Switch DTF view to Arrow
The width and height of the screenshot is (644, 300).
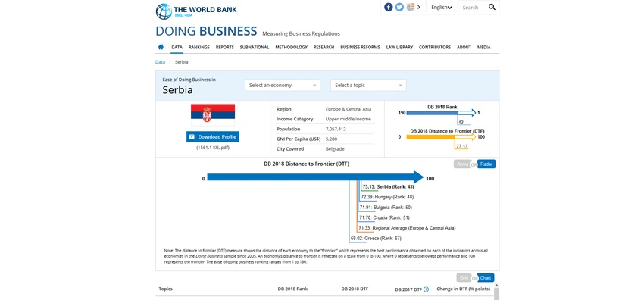click(x=462, y=164)
